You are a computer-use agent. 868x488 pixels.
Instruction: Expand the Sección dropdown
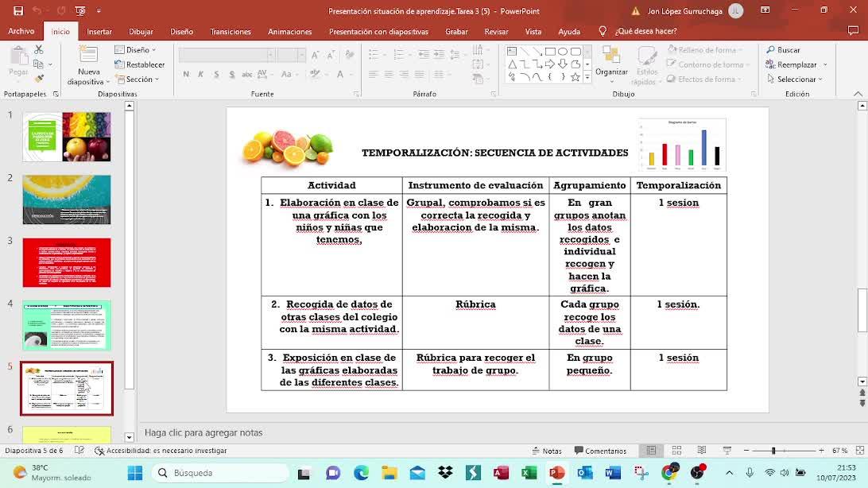pyautogui.click(x=138, y=79)
